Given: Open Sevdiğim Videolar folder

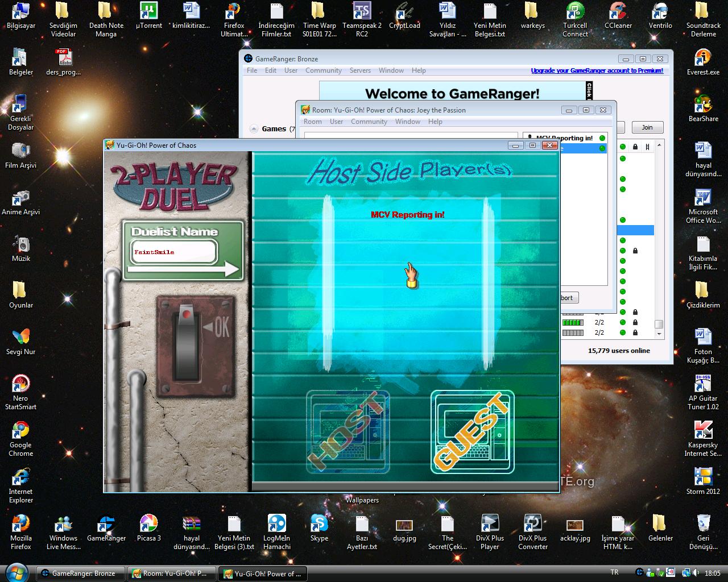Looking at the screenshot, I should point(63,20).
